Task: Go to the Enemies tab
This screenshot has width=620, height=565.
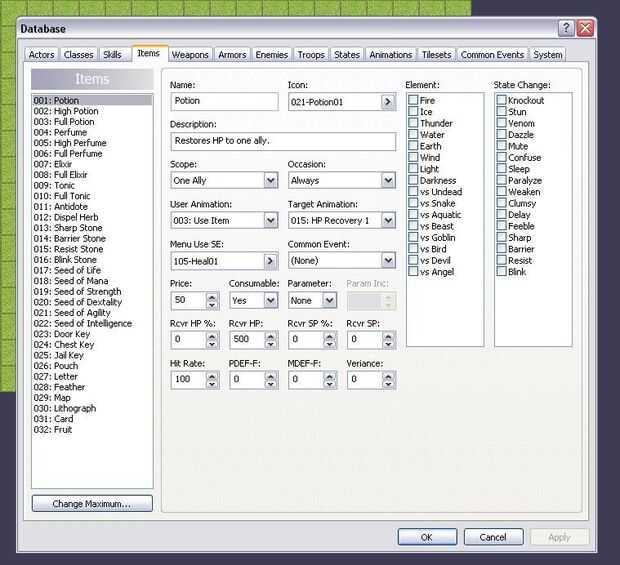Action: coord(272,55)
